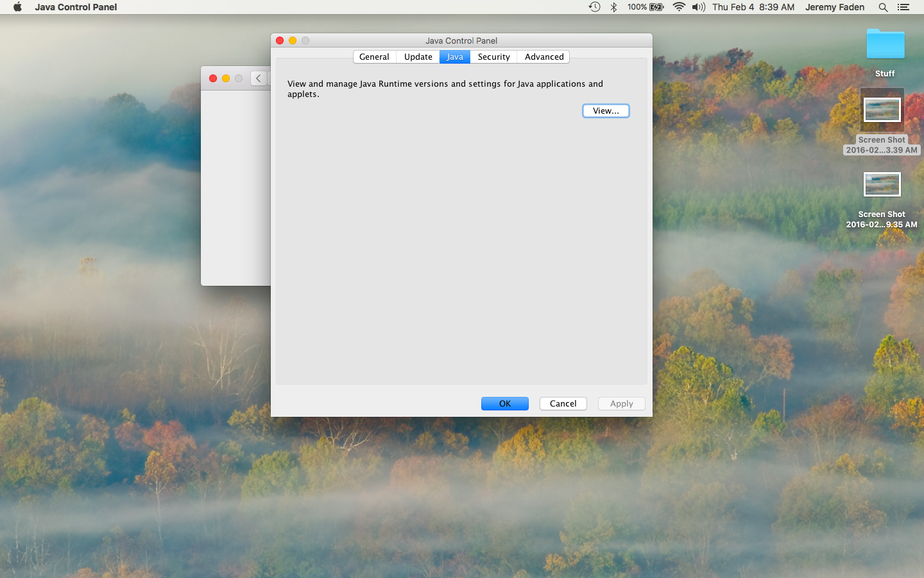The image size is (924, 578).
Task: Click the back arrow in rear window
Action: pyautogui.click(x=259, y=78)
